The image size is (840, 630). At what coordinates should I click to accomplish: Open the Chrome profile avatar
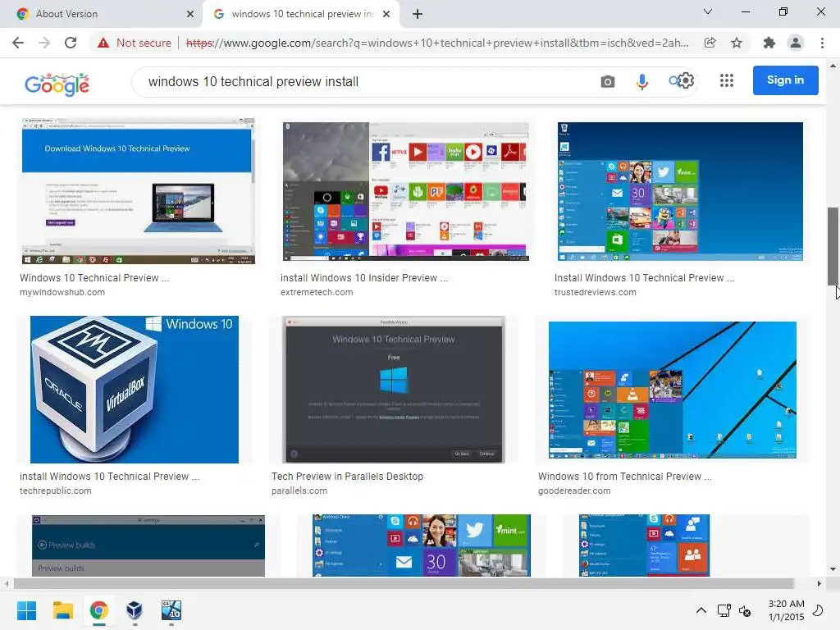[x=796, y=43]
